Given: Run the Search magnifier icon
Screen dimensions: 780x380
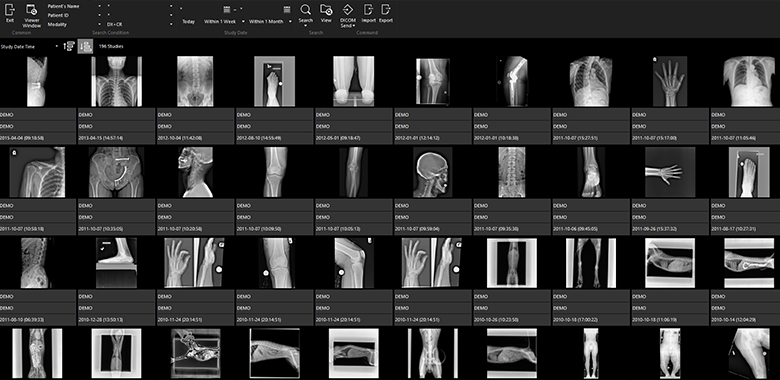Looking at the screenshot, I should (305, 9).
